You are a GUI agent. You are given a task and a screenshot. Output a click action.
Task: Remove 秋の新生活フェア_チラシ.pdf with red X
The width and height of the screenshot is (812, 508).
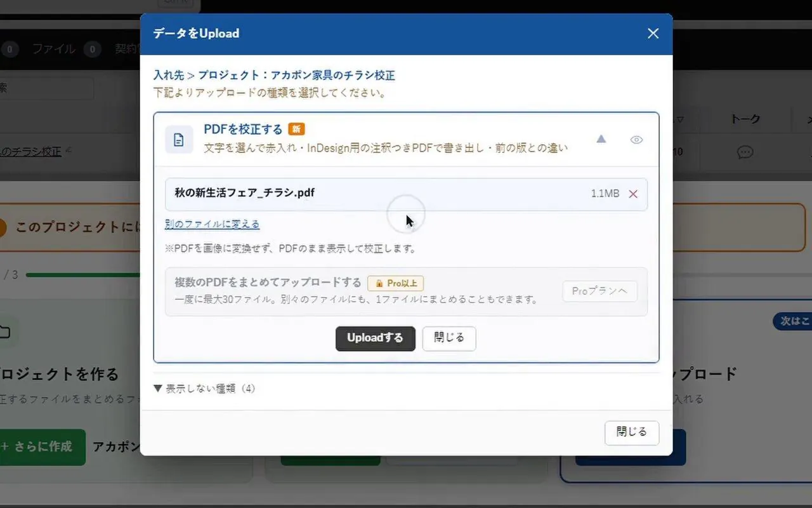click(632, 194)
